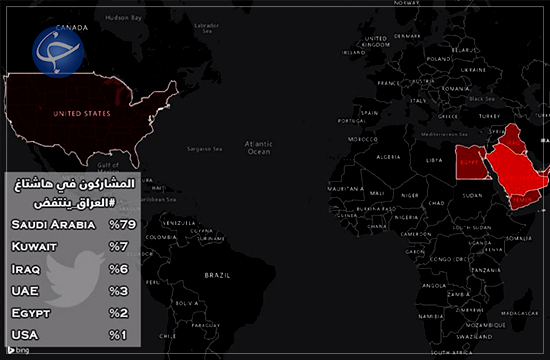This screenshot has height=360, width=550.
Task: Click the 'NIGER' map label
Action: tap(410, 195)
